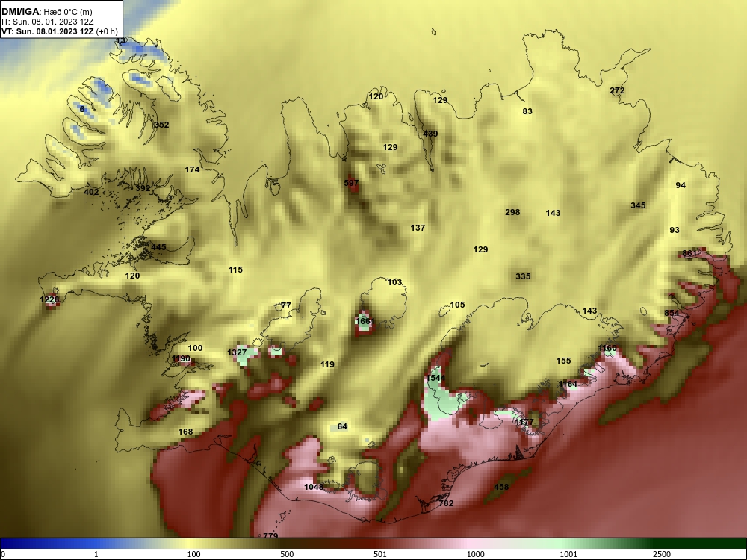Click the map value 1661
The height and width of the screenshot is (560, 747).
pyautogui.click(x=365, y=321)
